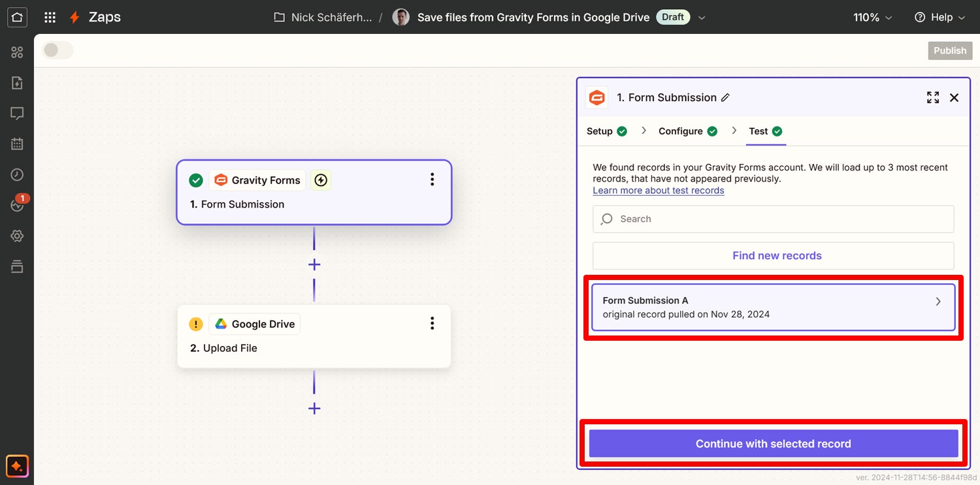980x485 pixels.
Task: Toggle the Zap on/off switch
Action: pyautogui.click(x=57, y=50)
